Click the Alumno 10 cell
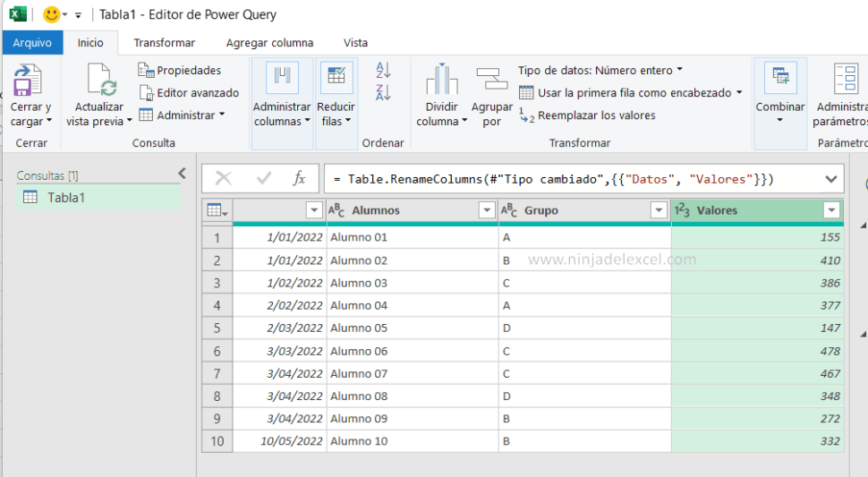Image resolution: width=868 pixels, height=477 pixels. click(x=413, y=441)
